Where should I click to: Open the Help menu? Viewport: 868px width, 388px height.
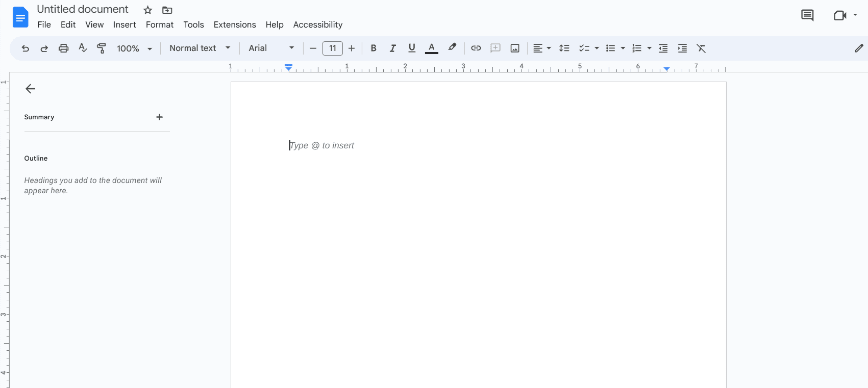coord(275,24)
